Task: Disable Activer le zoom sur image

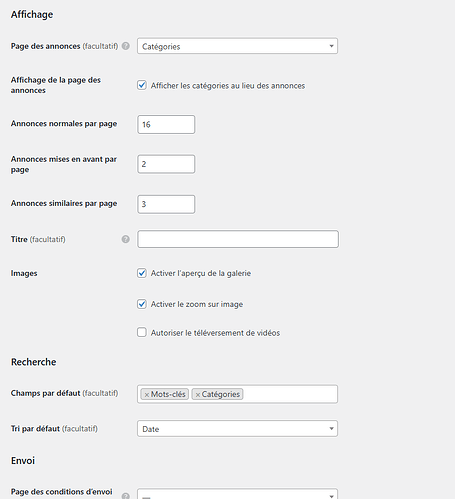Action: click(x=142, y=304)
